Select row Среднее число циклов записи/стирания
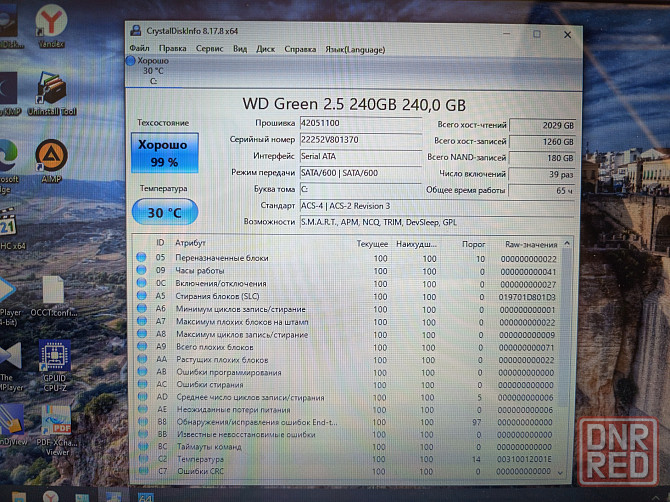Viewport: 670px width, 502px height. [347, 398]
